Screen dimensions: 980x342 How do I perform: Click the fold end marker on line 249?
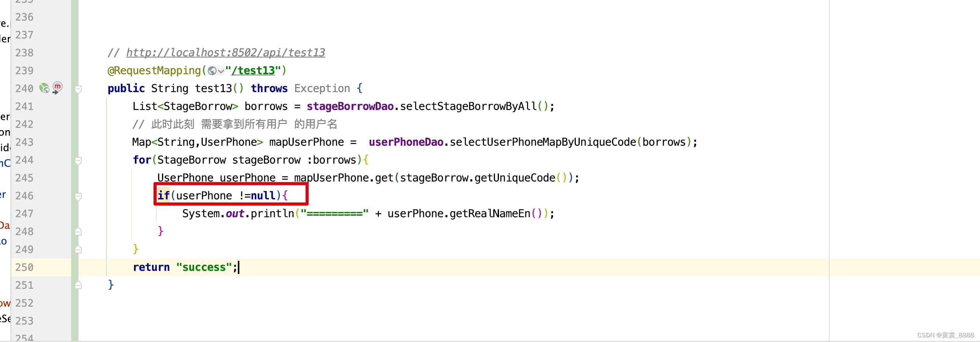78,249
